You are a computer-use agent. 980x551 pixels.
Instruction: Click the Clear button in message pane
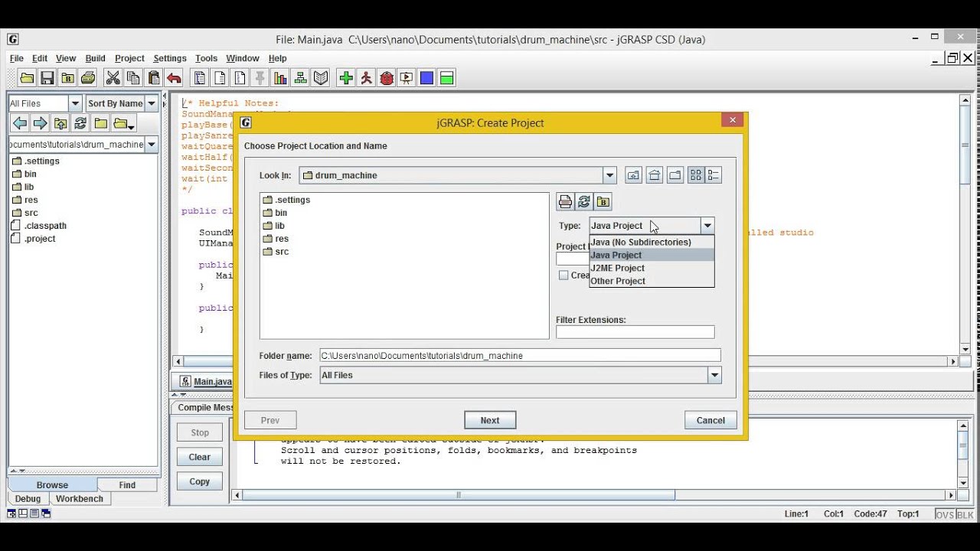point(200,457)
